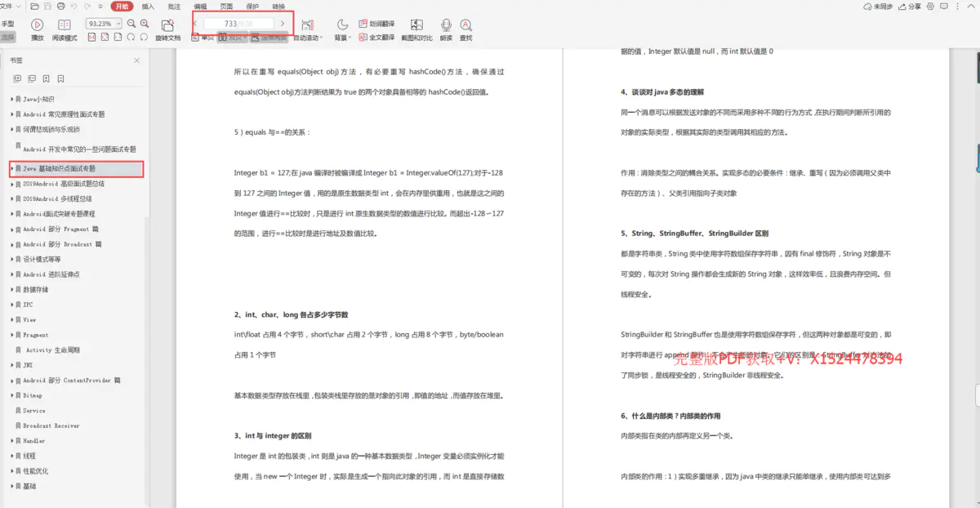Expand 数据存储 bookmark node
The image size is (980, 508).
click(x=12, y=289)
